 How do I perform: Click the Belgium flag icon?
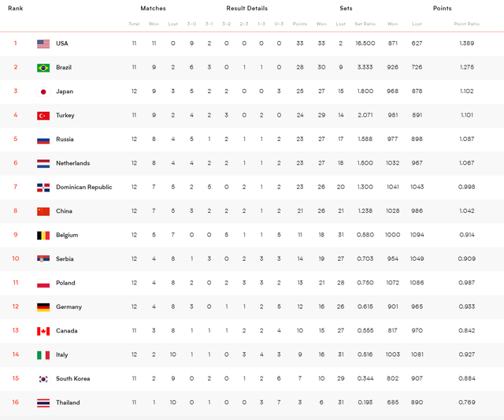(x=43, y=236)
